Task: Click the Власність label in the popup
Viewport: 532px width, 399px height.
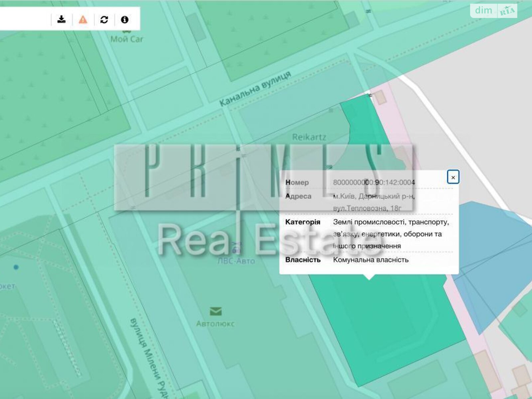Action: pyautogui.click(x=303, y=260)
